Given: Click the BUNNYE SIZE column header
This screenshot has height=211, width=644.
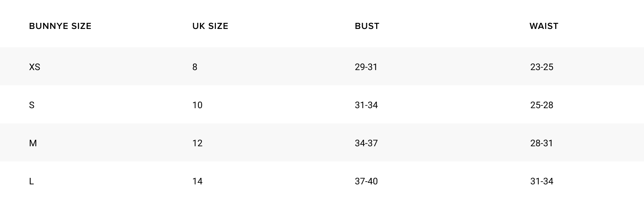Looking at the screenshot, I should [x=60, y=26].
